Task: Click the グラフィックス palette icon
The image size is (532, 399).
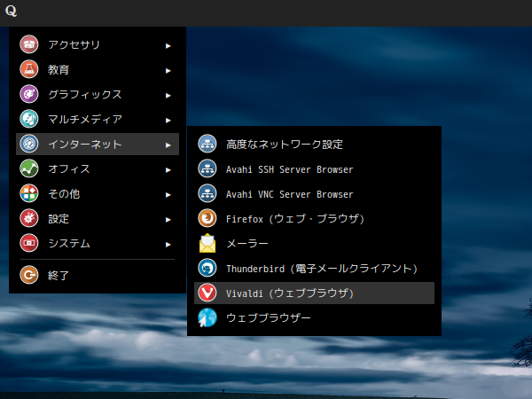Action: [x=29, y=94]
